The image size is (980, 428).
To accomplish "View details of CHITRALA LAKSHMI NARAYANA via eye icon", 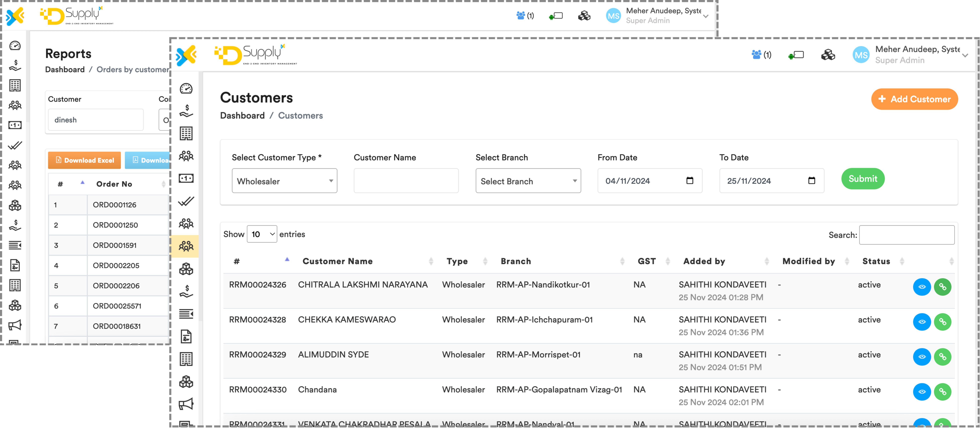I will pyautogui.click(x=922, y=287).
